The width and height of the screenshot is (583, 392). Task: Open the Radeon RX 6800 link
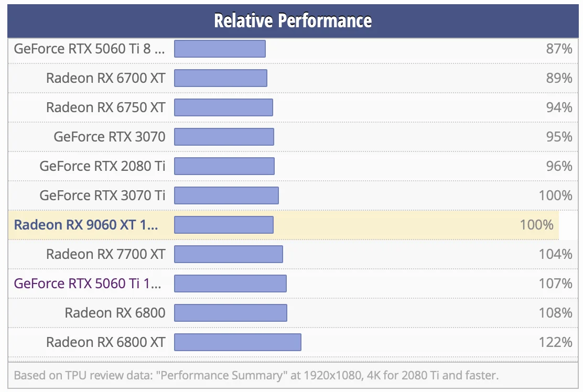tap(115, 313)
